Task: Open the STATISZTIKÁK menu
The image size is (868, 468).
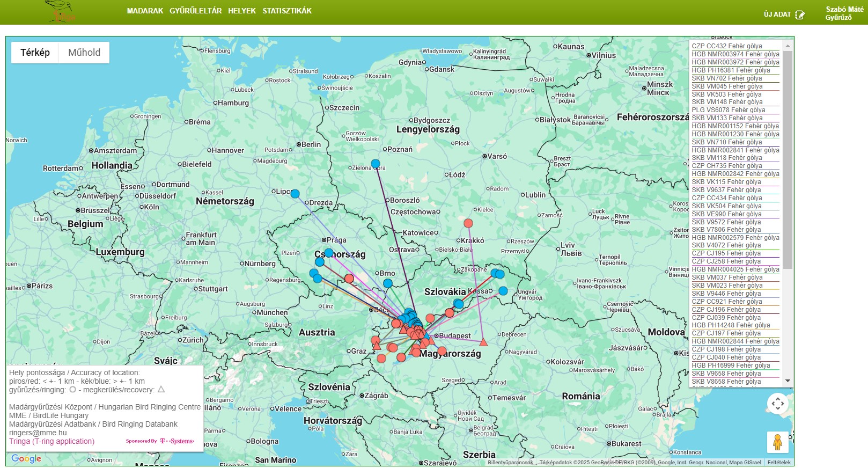Action: [287, 11]
